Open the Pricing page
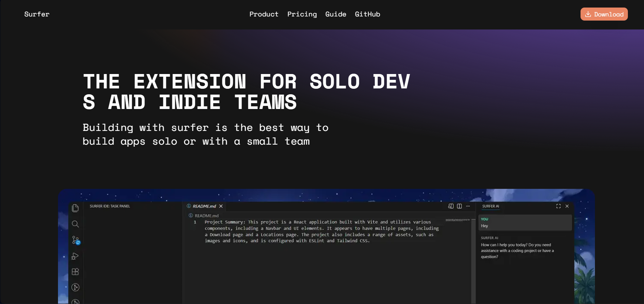 (x=302, y=14)
